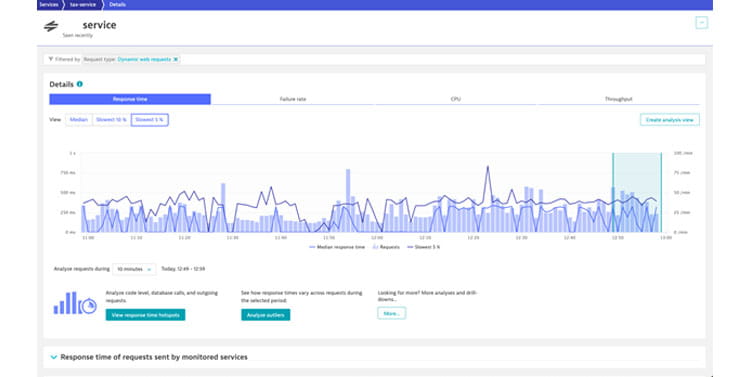Open the tax-service breadcrumb item
The width and height of the screenshot is (750, 377).
(82, 4)
